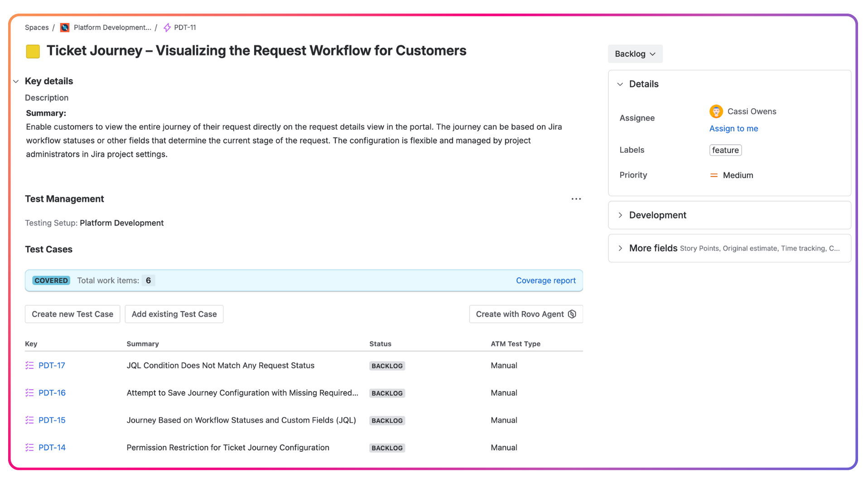Screen dimensions: 868x482
Task: Go to Spaces in the breadcrumb
Action: [x=37, y=28]
